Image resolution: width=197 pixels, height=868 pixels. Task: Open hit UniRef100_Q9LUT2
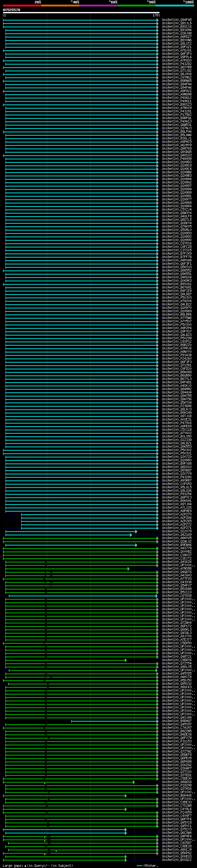(x=177, y=43)
